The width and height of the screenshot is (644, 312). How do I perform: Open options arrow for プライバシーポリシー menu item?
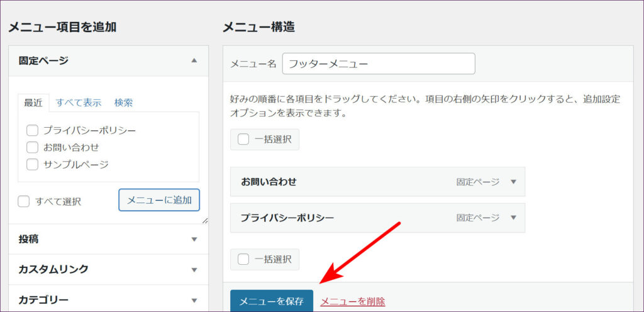pos(513,218)
